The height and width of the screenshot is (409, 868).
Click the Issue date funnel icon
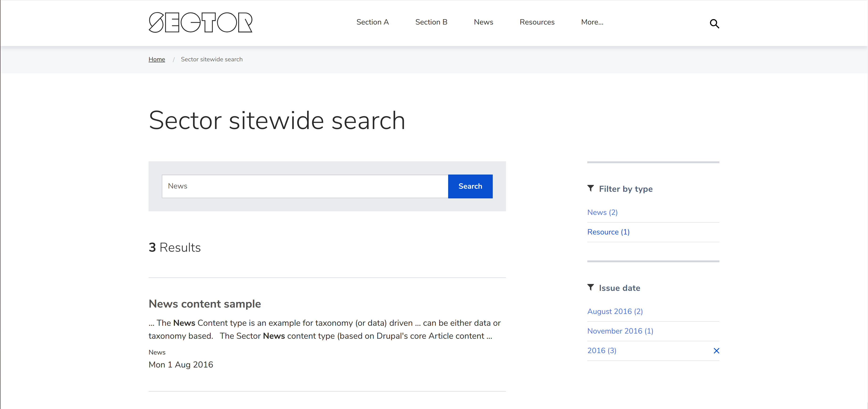coord(590,287)
